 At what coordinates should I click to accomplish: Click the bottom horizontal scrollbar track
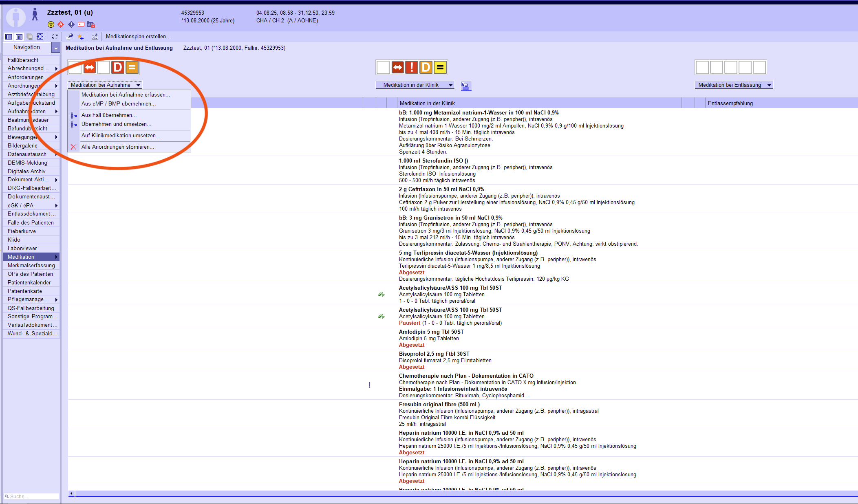click(448, 493)
